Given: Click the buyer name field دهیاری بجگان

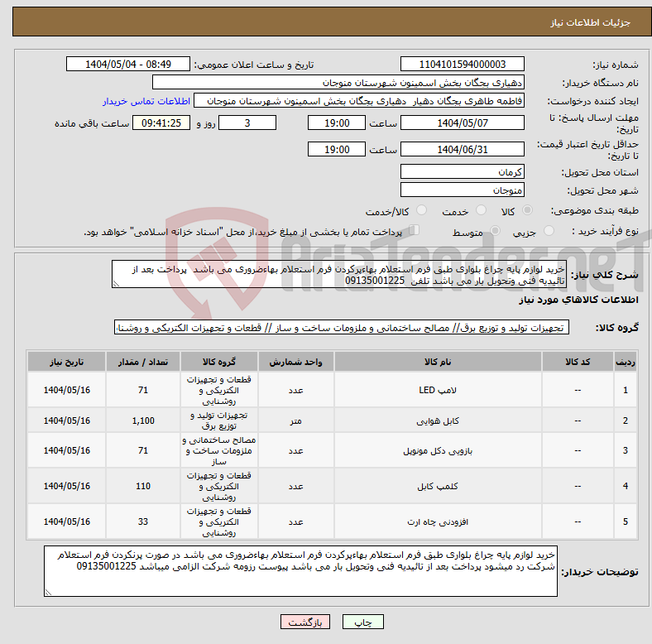Looking at the screenshot, I should [x=338, y=83].
